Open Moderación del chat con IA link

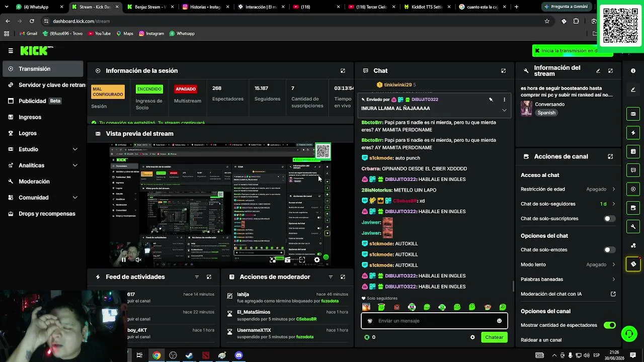(x=568, y=294)
